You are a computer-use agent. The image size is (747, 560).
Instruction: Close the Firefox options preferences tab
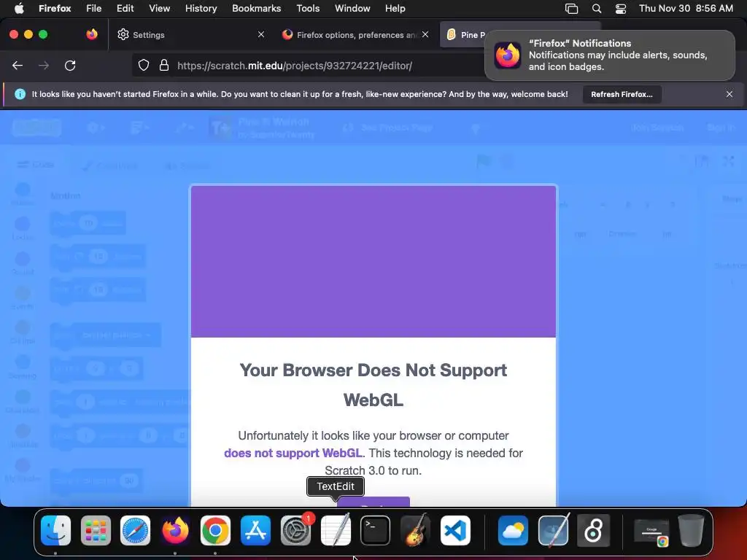point(425,34)
